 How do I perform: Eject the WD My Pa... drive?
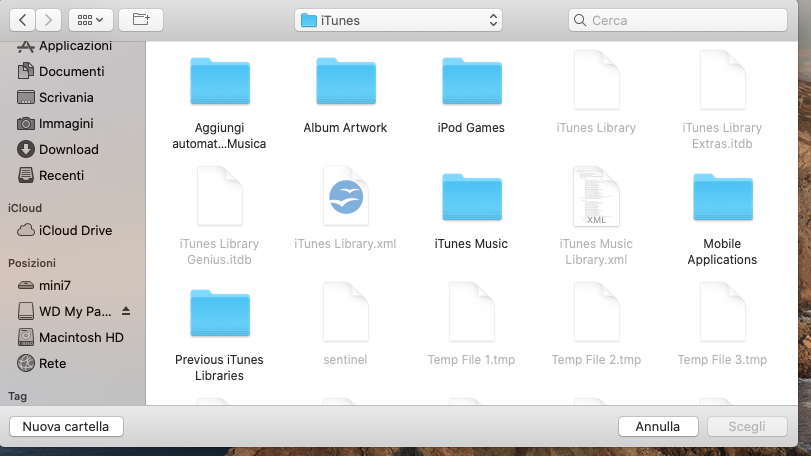click(126, 311)
